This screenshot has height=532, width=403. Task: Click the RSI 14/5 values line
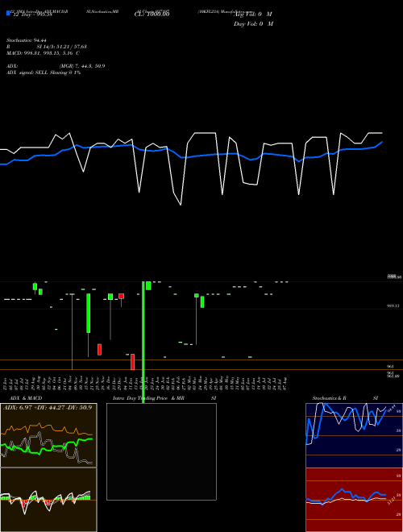47,47
